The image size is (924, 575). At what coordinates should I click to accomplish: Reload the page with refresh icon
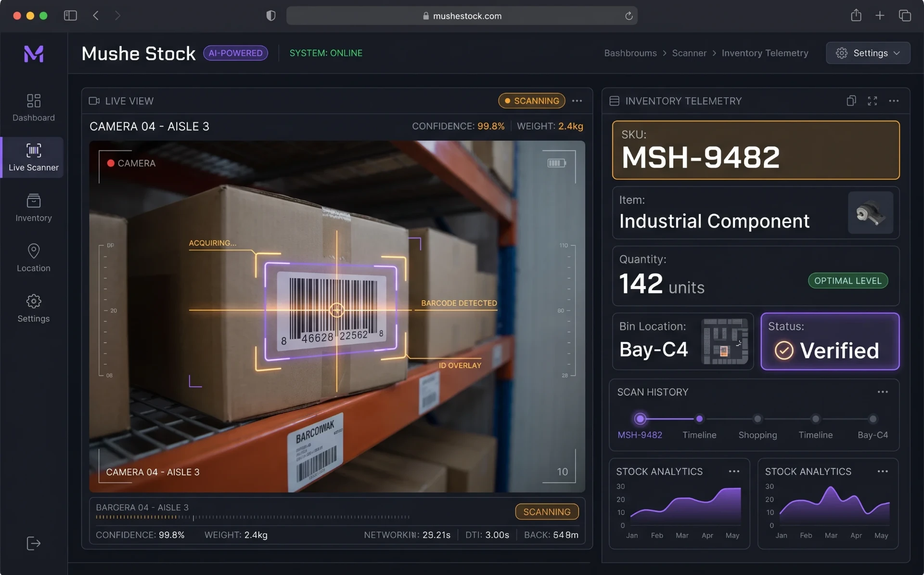[629, 16]
